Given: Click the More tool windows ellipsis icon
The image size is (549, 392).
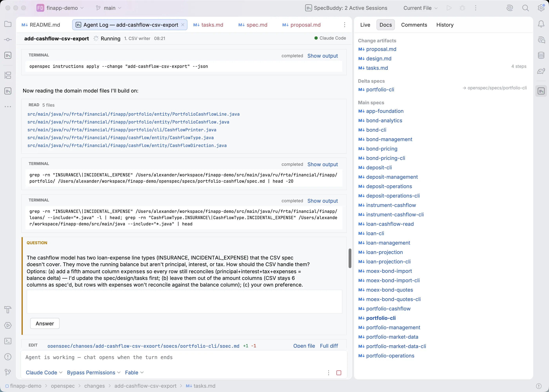Looking at the screenshot, I should pos(8,106).
